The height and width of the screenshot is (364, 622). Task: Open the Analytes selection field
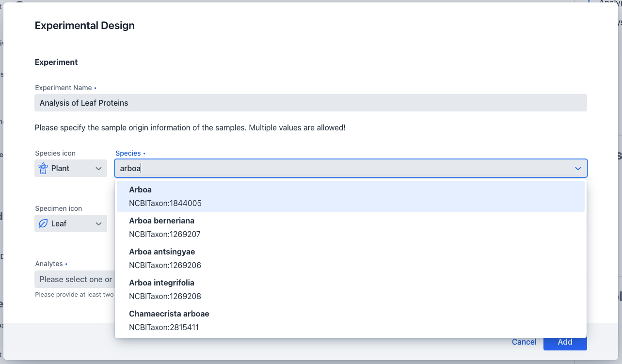74,279
